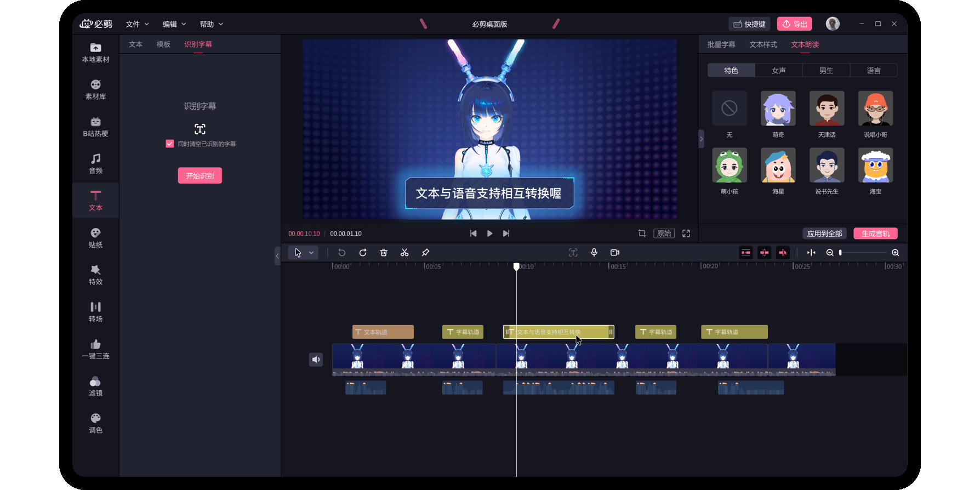Step to the next frame
Viewport: 980px width, 490px height.
(x=506, y=233)
